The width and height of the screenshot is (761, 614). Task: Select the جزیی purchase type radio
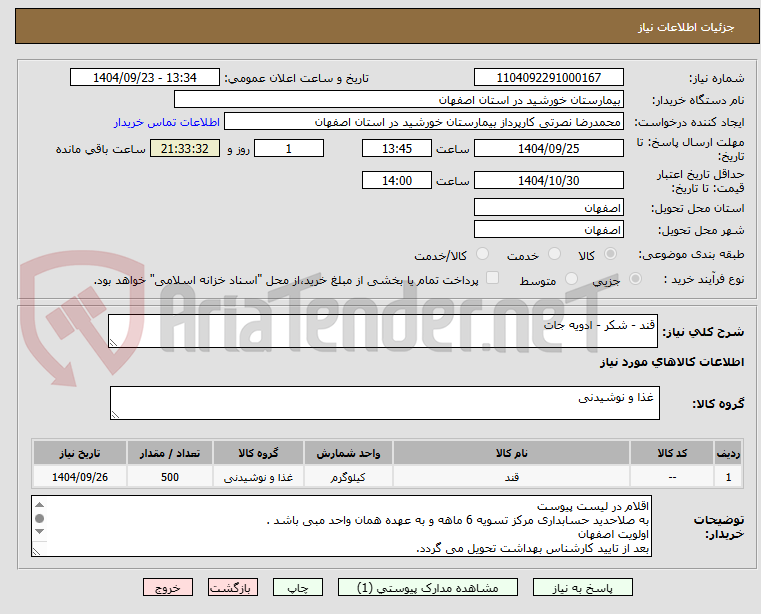[635, 279]
